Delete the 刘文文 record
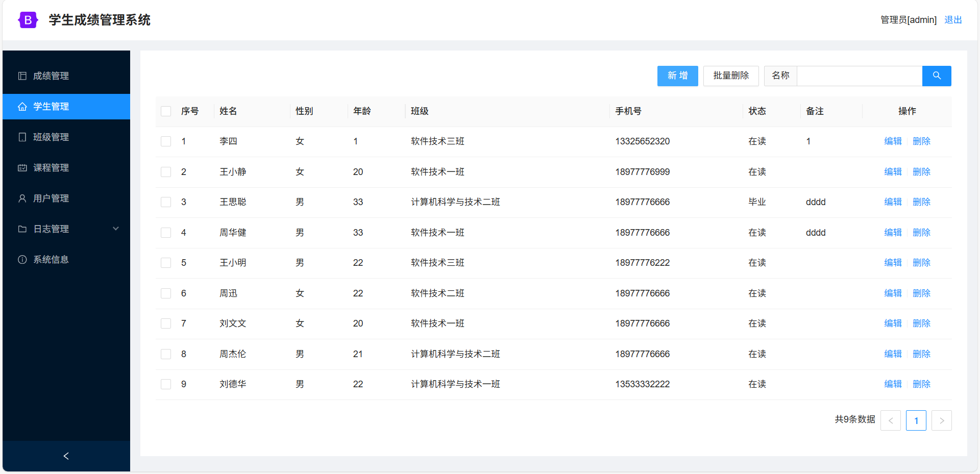The image size is (980, 474). (921, 323)
